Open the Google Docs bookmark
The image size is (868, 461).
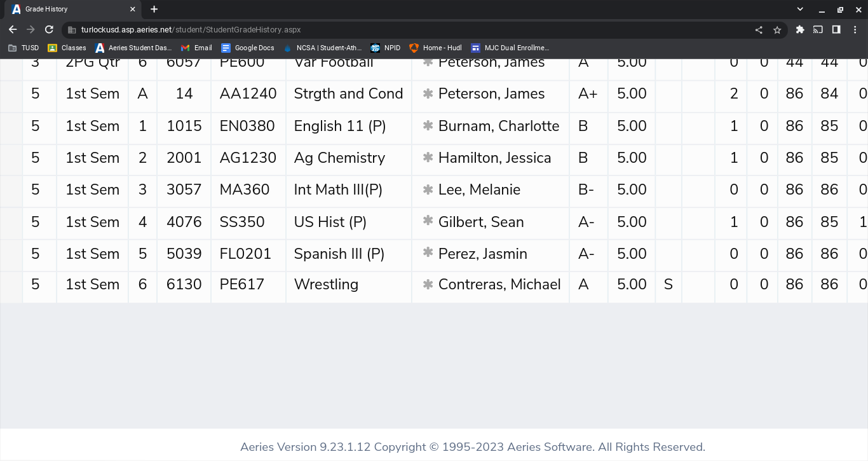click(248, 48)
